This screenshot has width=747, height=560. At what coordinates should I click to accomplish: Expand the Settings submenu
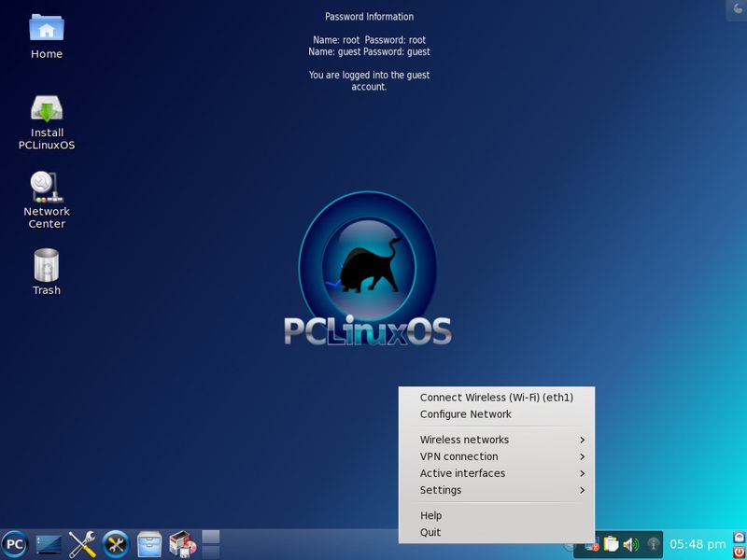coord(497,490)
